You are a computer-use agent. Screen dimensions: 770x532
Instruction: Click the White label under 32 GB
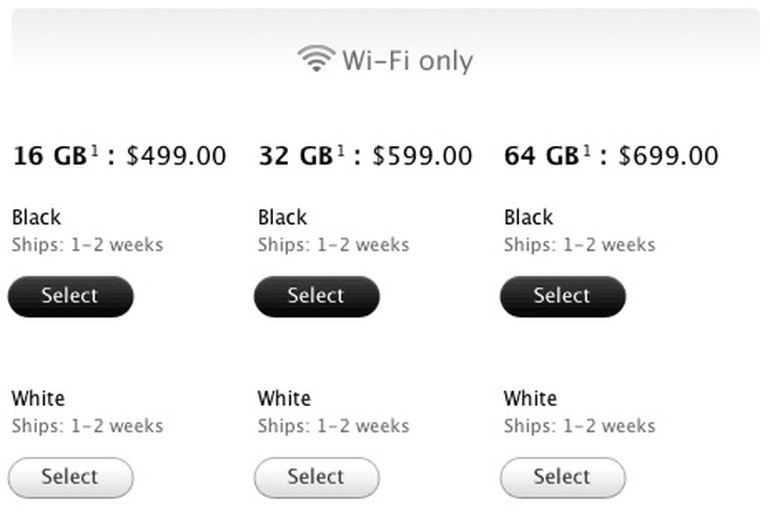284,399
